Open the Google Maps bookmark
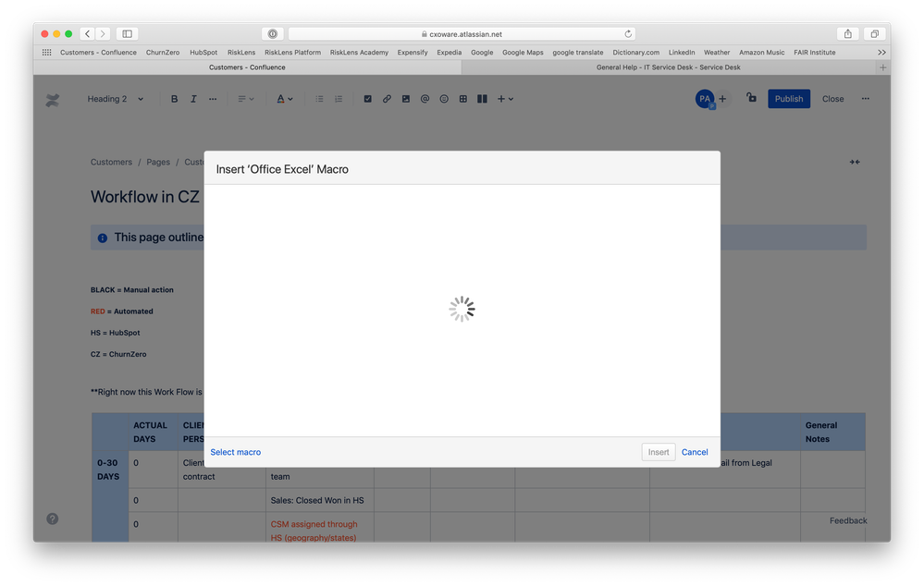 click(523, 53)
